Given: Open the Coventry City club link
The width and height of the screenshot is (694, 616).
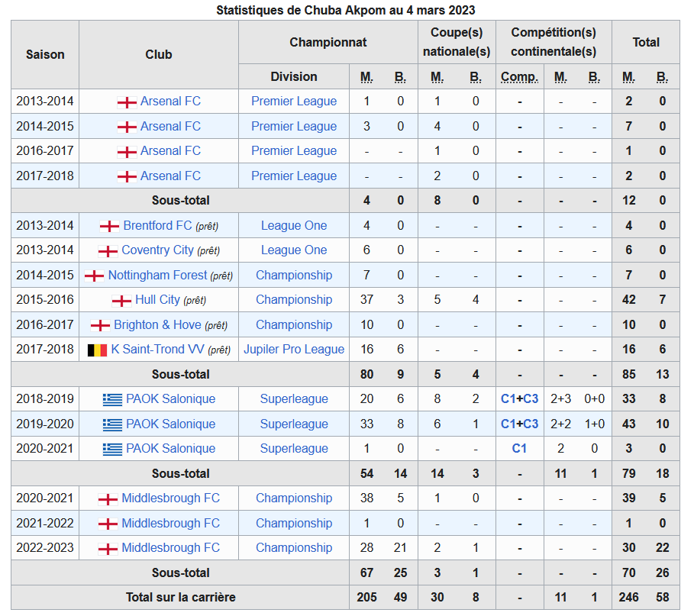Looking at the screenshot, I should click(x=157, y=250).
